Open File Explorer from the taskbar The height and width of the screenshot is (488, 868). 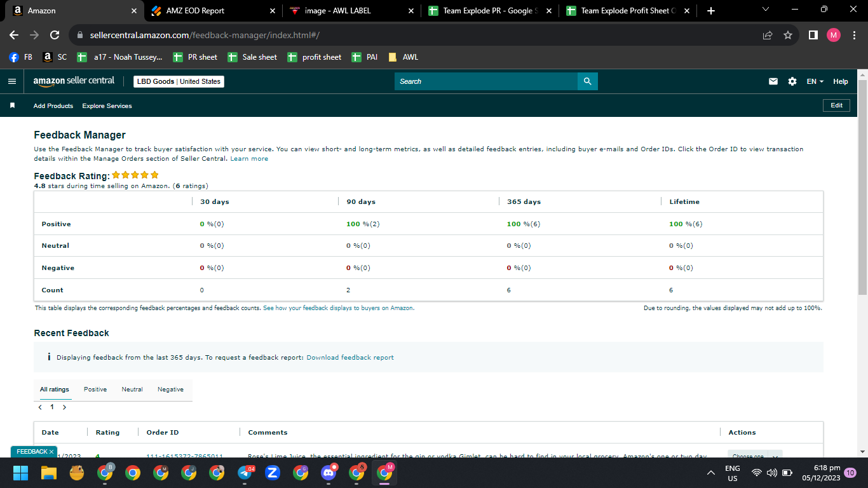coord(49,473)
